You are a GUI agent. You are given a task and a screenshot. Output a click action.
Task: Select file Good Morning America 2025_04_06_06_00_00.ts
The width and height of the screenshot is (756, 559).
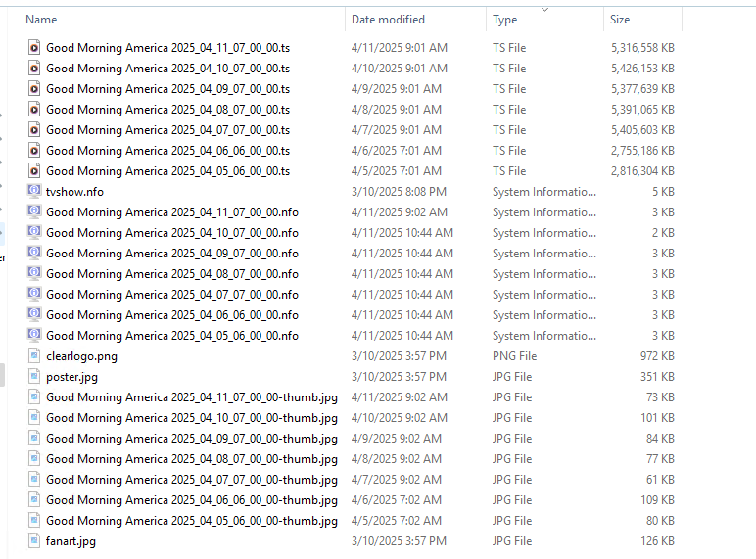pyautogui.click(x=167, y=151)
